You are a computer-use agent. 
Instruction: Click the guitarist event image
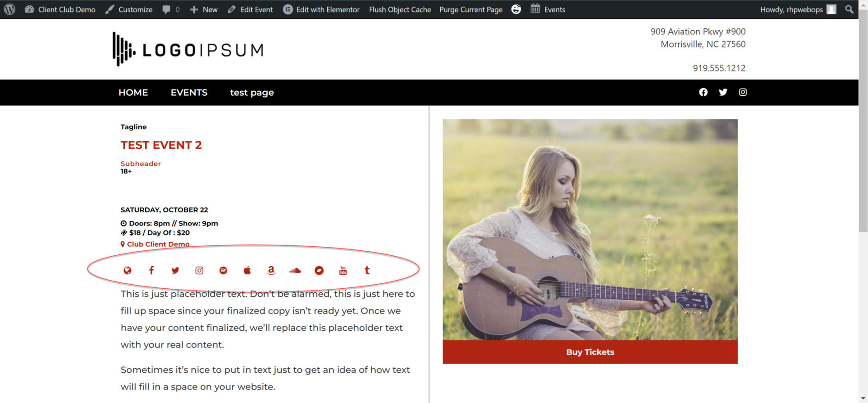pos(590,230)
